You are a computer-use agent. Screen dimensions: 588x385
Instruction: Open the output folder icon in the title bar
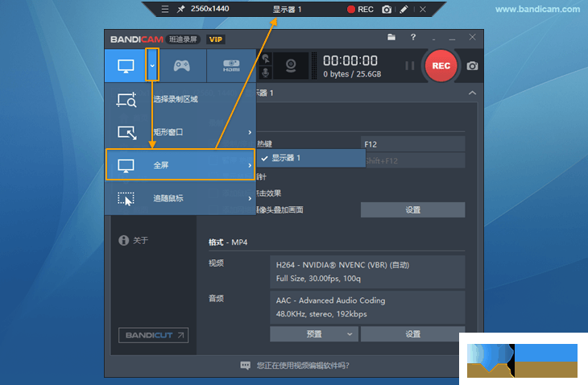[391, 37]
